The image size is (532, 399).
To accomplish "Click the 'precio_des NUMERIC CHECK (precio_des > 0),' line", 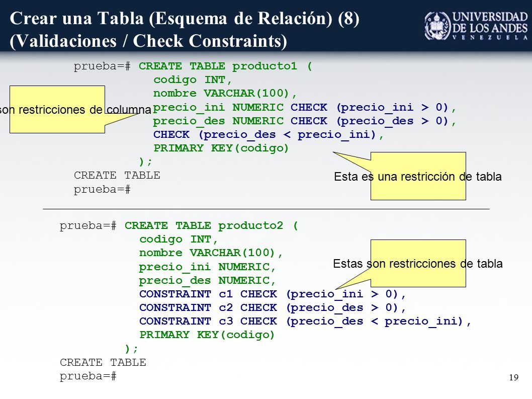I will pos(304,121).
